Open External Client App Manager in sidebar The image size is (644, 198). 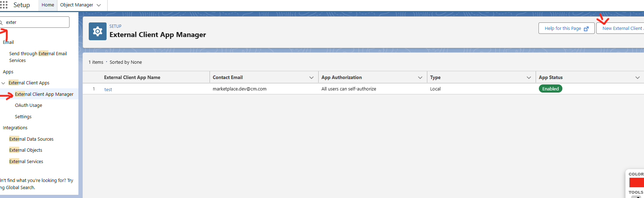pos(44,94)
